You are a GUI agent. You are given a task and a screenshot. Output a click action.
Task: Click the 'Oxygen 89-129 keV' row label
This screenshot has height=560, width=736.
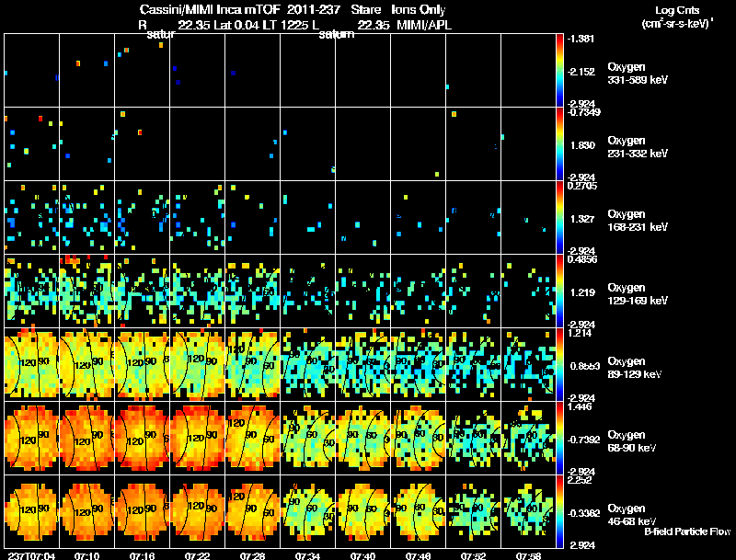(635, 368)
